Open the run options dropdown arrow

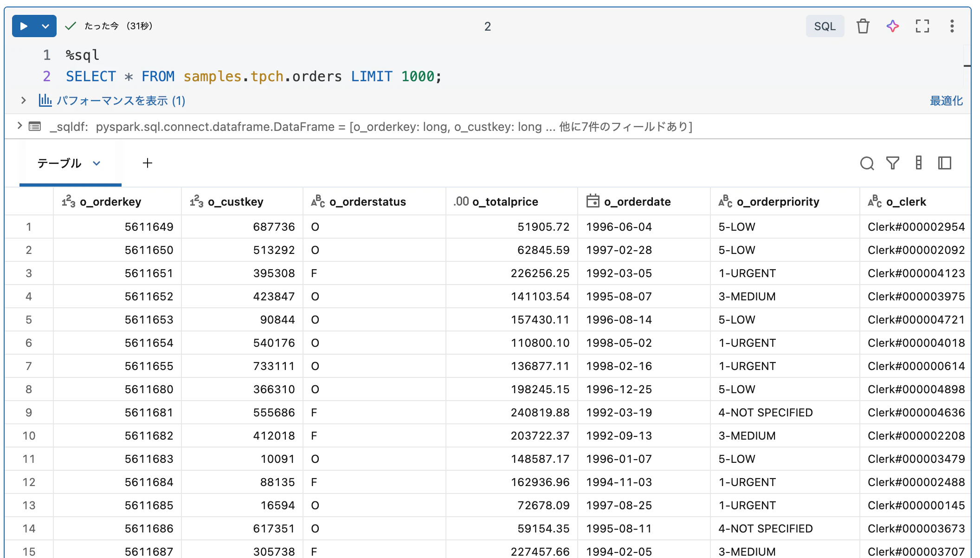(45, 26)
